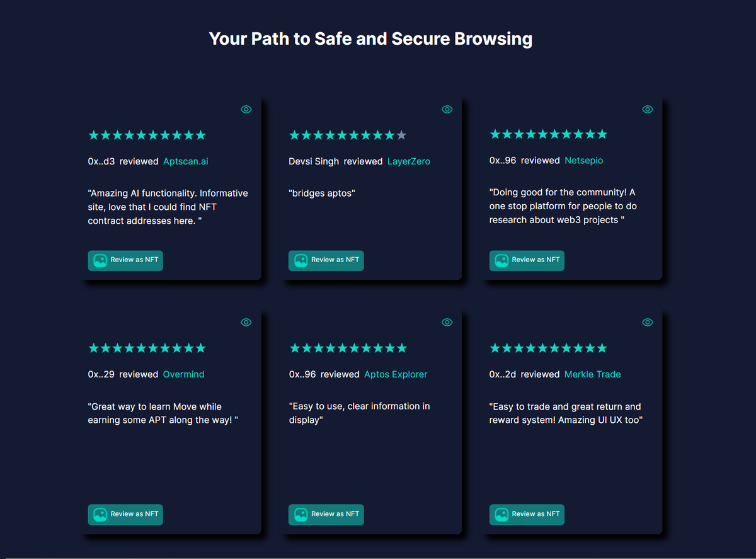756x559 pixels.
Task: Click reviewer name Devsi Singh
Action: (314, 161)
